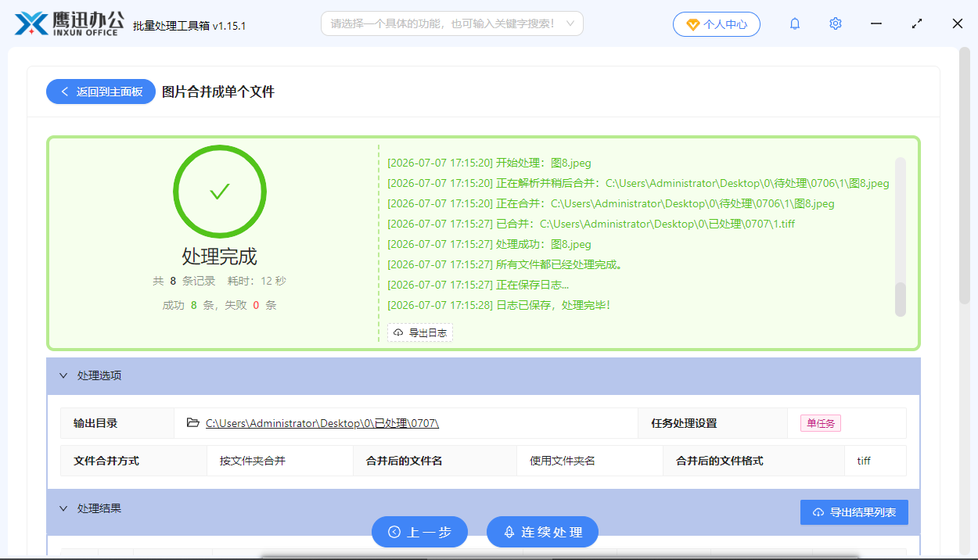Click the 合并后的文件格式 label
The width and height of the screenshot is (978, 560).
click(x=720, y=461)
